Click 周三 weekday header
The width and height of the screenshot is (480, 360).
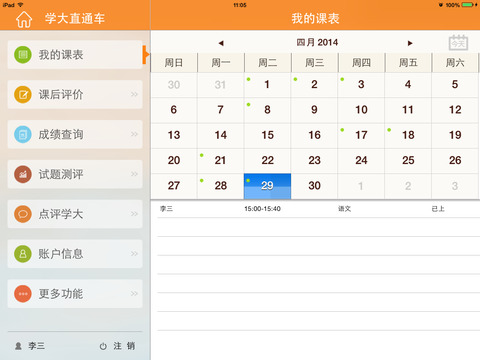pos(314,63)
